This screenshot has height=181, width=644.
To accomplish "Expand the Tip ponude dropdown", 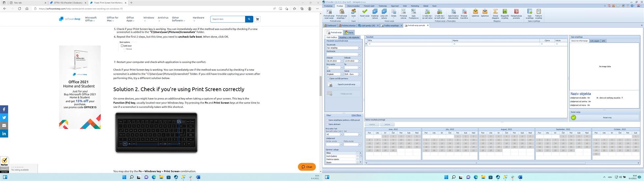I will [359, 48].
